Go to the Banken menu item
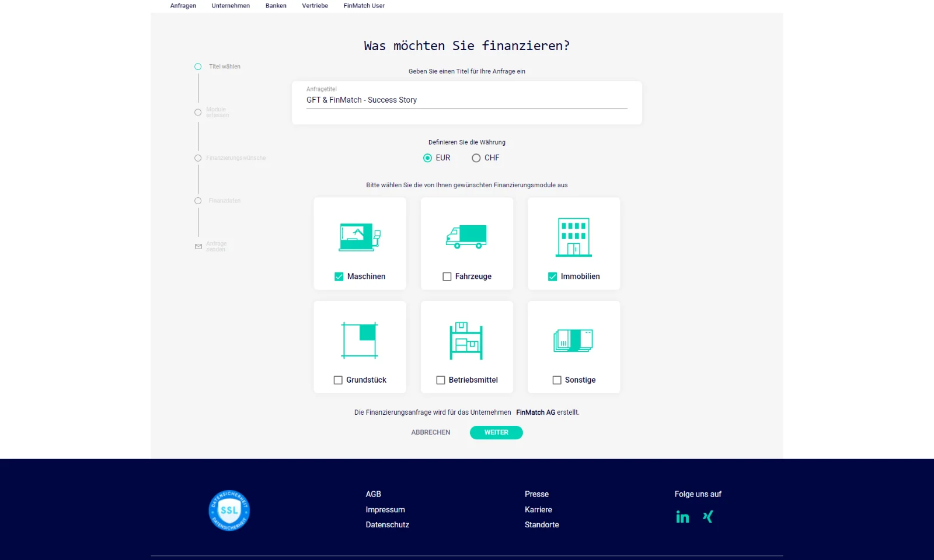 click(x=276, y=6)
